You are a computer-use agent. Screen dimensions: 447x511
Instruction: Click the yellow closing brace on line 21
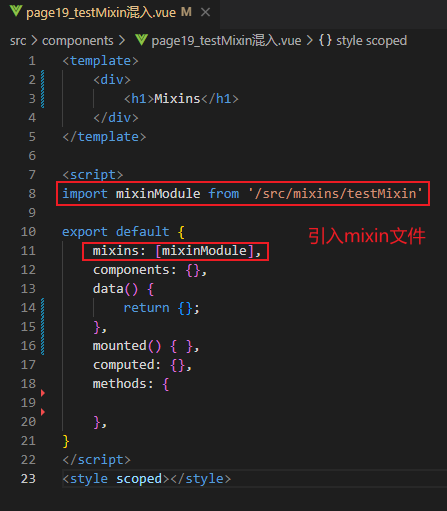66,441
